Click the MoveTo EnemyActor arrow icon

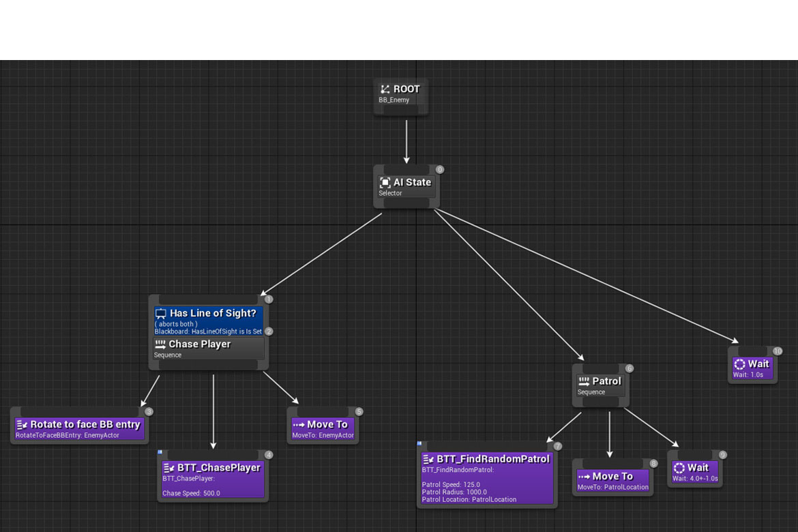click(298, 424)
